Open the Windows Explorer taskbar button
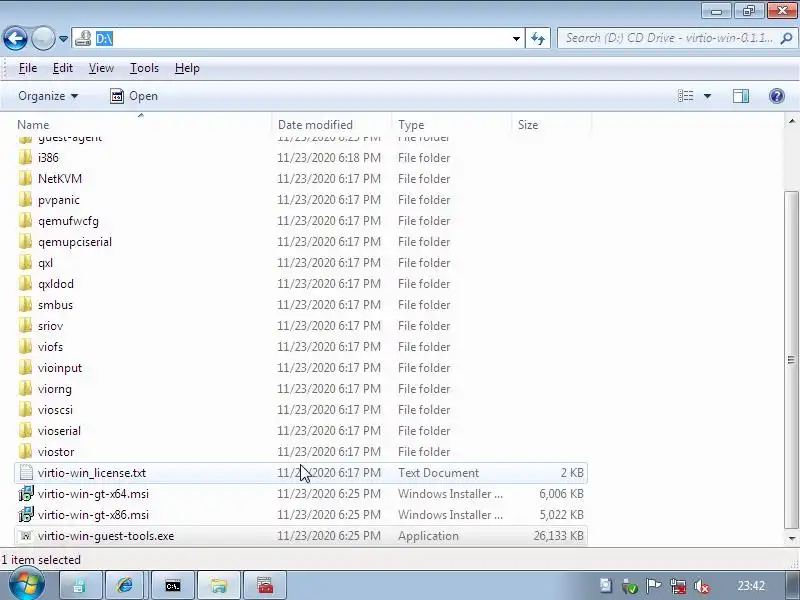 click(218, 585)
